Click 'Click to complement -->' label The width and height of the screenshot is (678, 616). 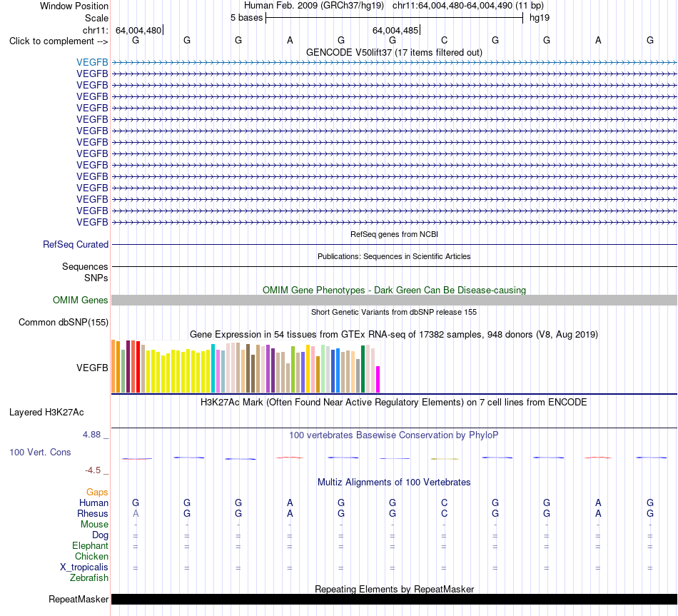[x=59, y=41]
